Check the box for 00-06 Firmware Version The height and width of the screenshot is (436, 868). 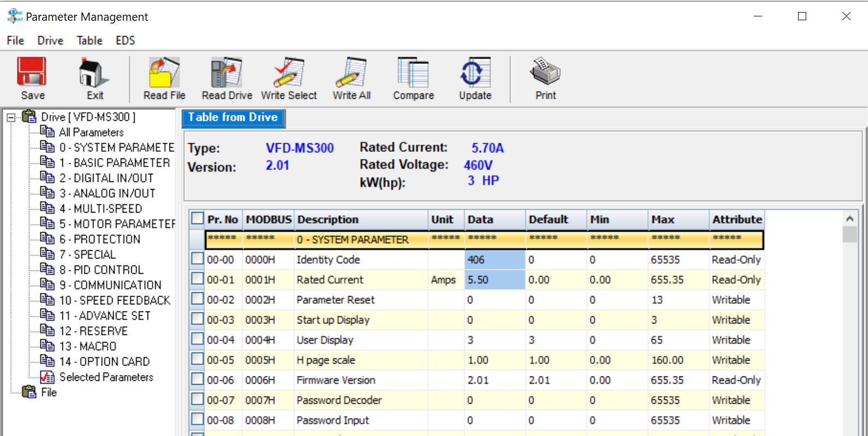coord(197,379)
